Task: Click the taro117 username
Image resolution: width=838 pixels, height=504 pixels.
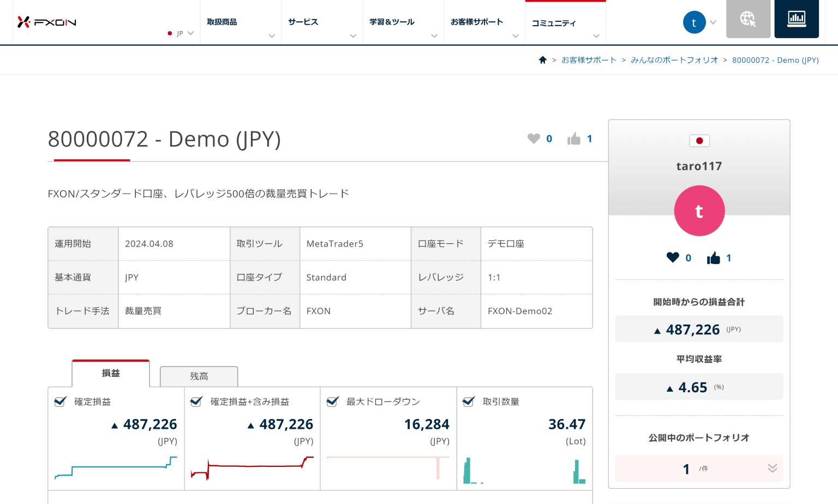Action: coord(699,166)
